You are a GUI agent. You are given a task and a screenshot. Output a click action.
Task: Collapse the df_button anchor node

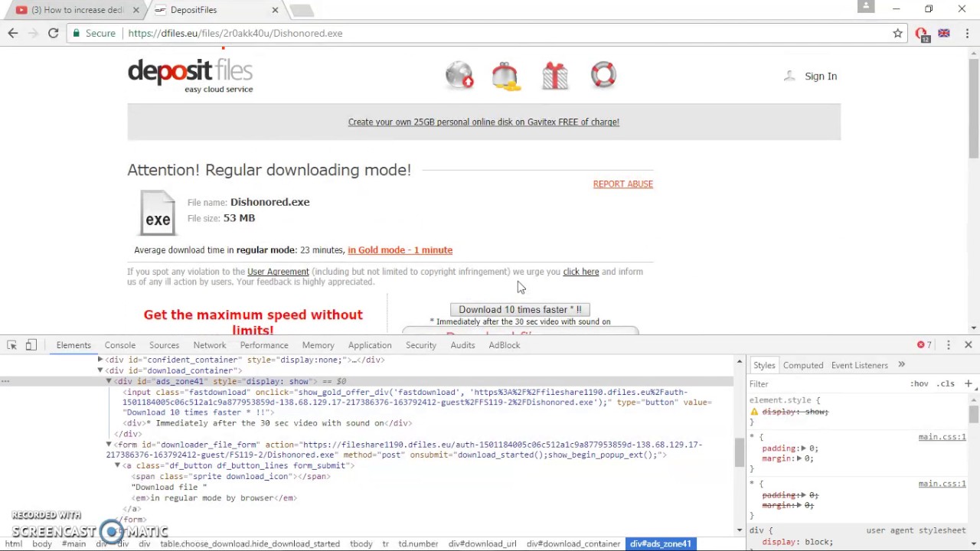117,465
